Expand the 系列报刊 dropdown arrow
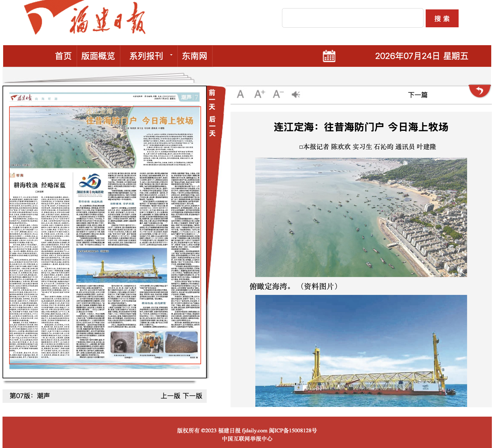This screenshot has height=448, width=495. [x=171, y=55]
